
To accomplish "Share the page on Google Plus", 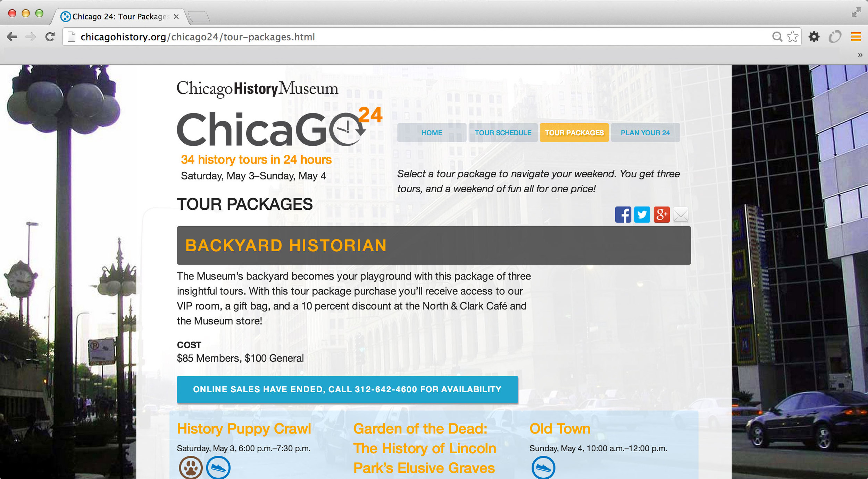I will tap(661, 215).
